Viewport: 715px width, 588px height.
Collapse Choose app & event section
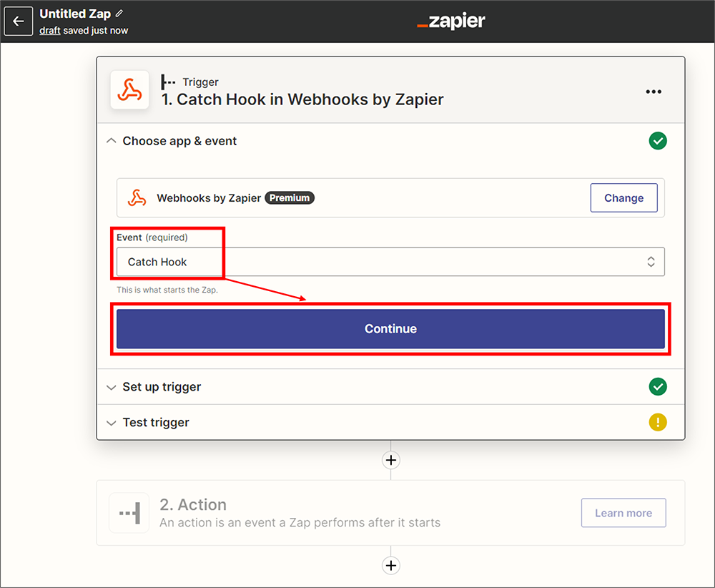tap(112, 141)
